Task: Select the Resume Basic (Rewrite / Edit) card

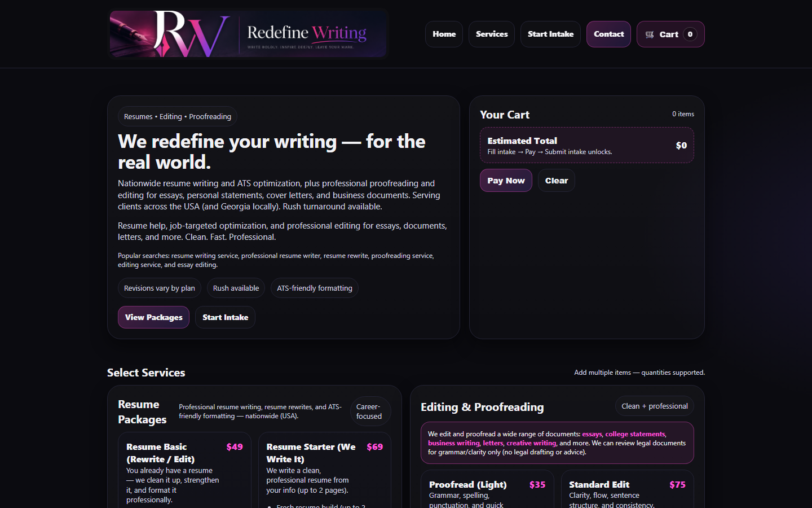Action: click(x=184, y=471)
